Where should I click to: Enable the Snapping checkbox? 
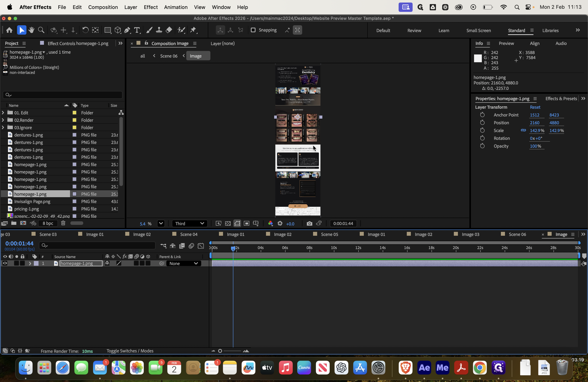coord(253,30)
